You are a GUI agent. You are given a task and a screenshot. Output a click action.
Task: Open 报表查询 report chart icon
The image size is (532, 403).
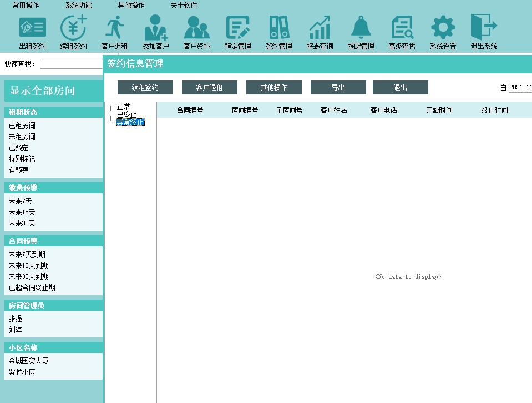pos(320,28)
